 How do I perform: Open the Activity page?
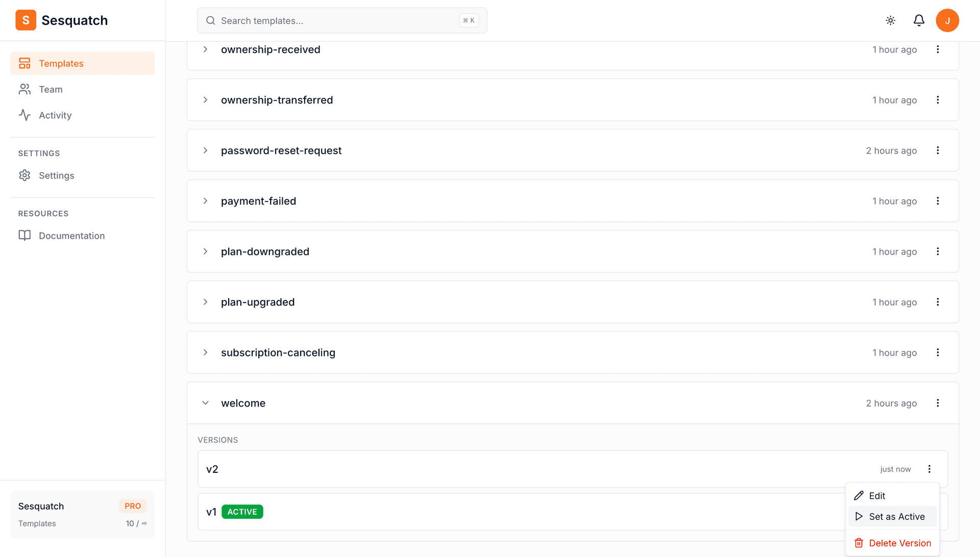(x=55, y=115)
